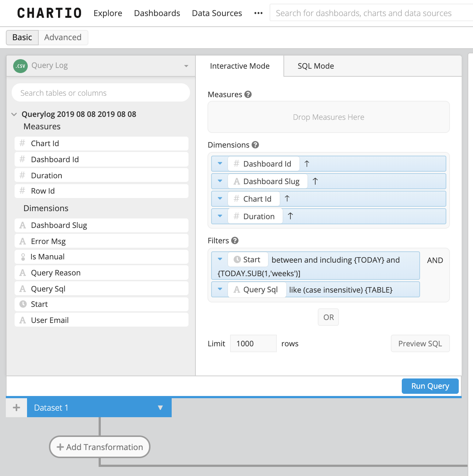473x476 pixels.
Task: Click Add Transformation button
Action: pos(100,447)
